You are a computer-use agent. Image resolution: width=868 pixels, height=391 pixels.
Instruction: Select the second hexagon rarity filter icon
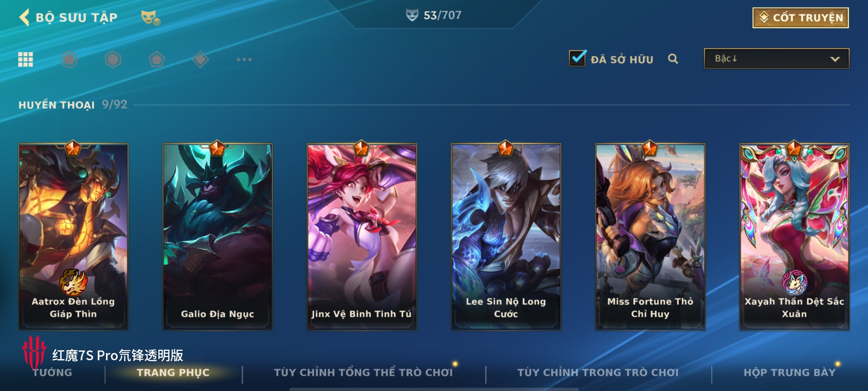point(113,59)
